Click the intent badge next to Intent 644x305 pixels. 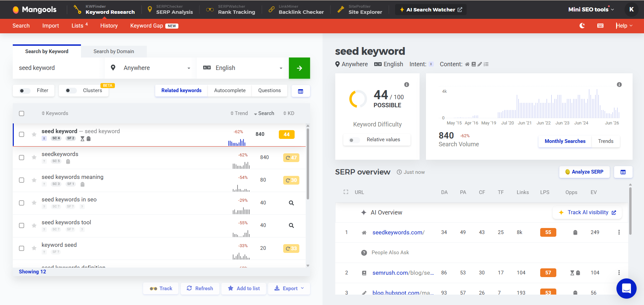click(431, 64)
